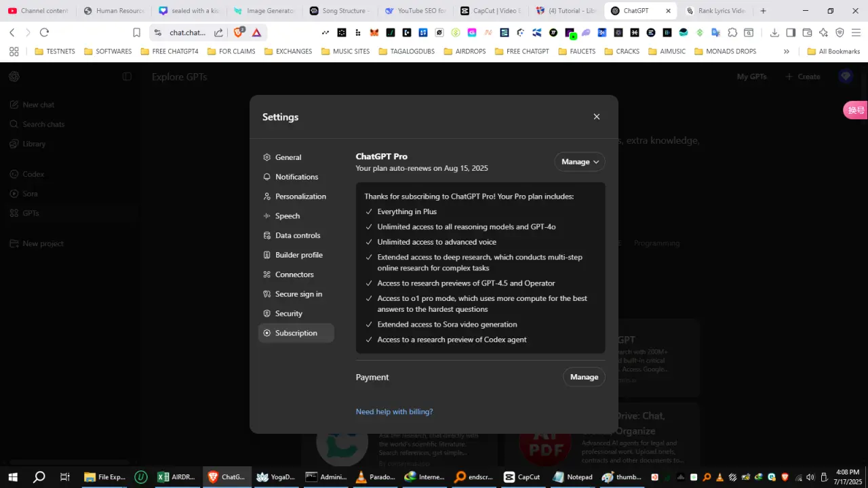868x488 pixels.
Task: Open Notepad from the taskbar
Action: pyautogui.click(x=572, y=477)
